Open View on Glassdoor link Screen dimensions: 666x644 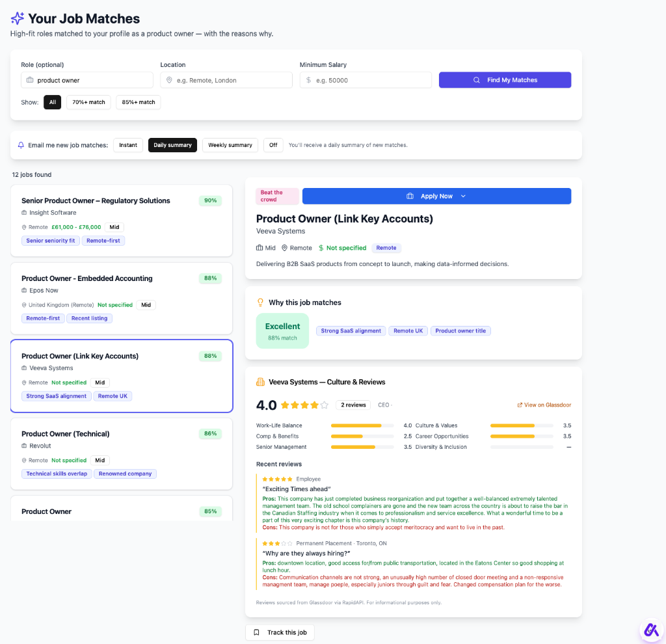(544, 405)
